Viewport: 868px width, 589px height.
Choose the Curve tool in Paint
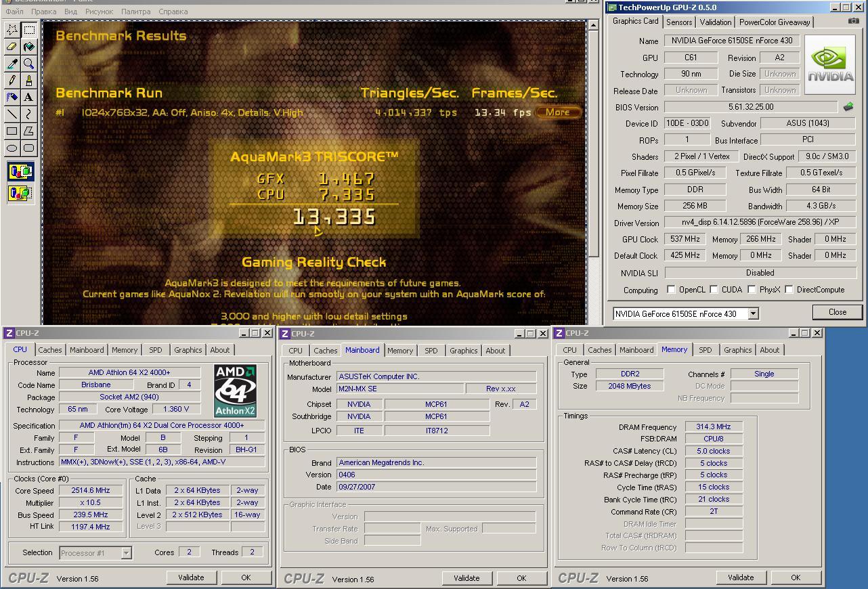coord(29,114)
